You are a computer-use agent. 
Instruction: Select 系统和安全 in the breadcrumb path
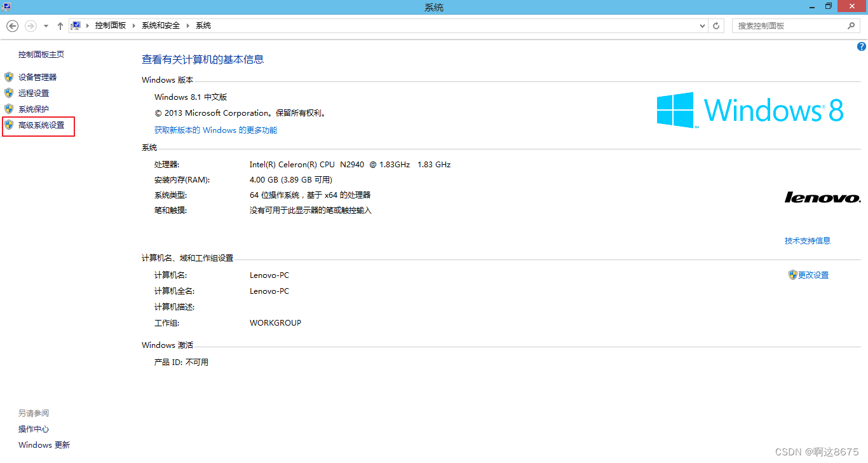[x=161, y=25]
